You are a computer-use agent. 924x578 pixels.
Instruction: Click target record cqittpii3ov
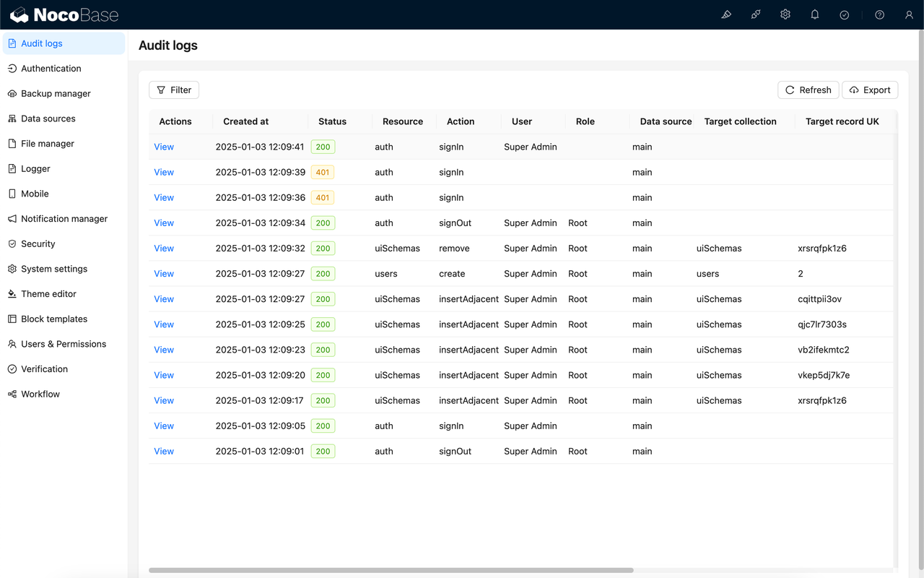click(x=820, y=299)
